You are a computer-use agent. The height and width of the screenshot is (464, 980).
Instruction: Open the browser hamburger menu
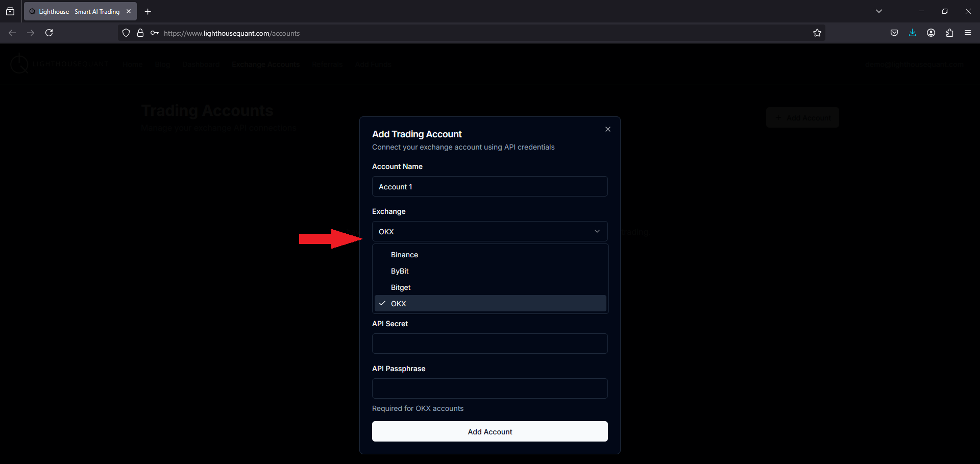[x=968, y=33]
